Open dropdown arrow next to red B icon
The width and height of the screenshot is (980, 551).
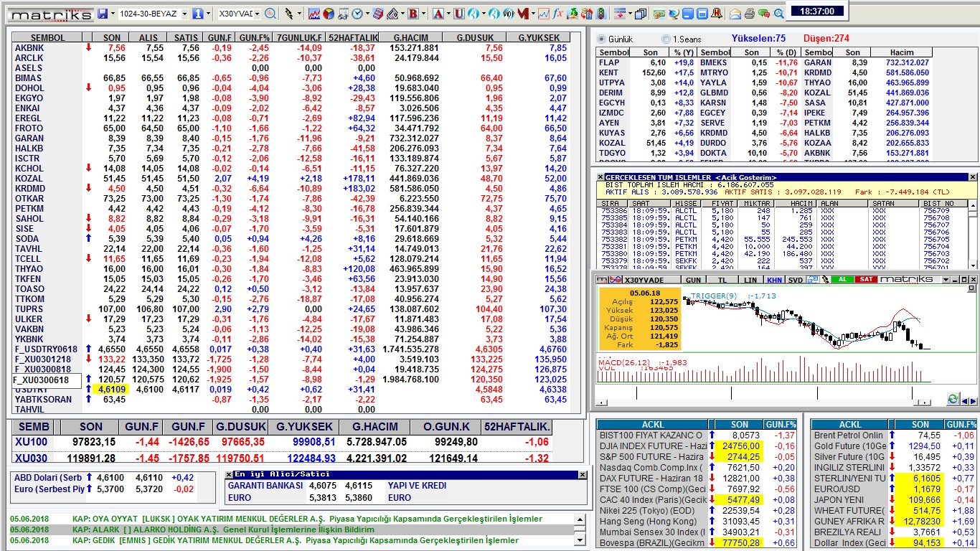[423, 14]
